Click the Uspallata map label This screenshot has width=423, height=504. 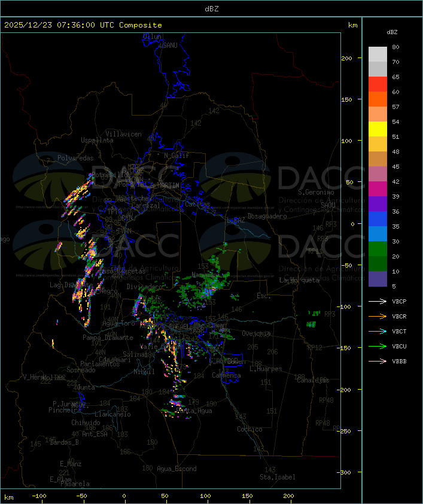coord(97,140)
